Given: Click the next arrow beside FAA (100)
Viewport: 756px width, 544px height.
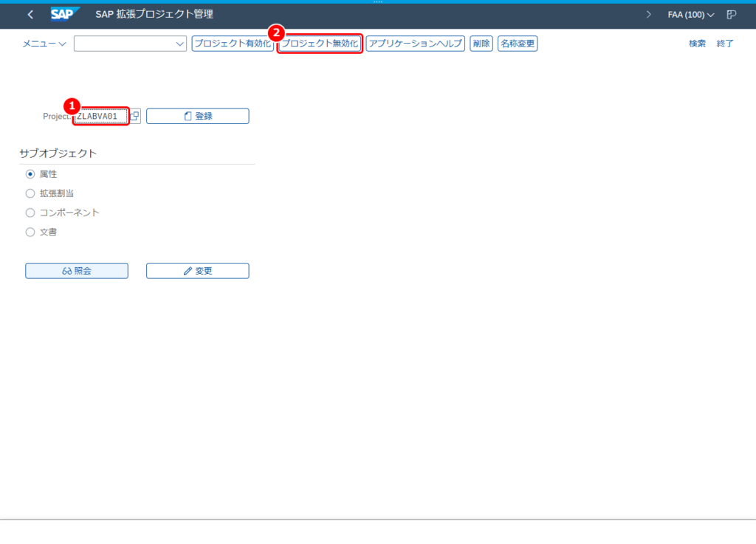Looking at the screenshot, I should tap(648, 15).
